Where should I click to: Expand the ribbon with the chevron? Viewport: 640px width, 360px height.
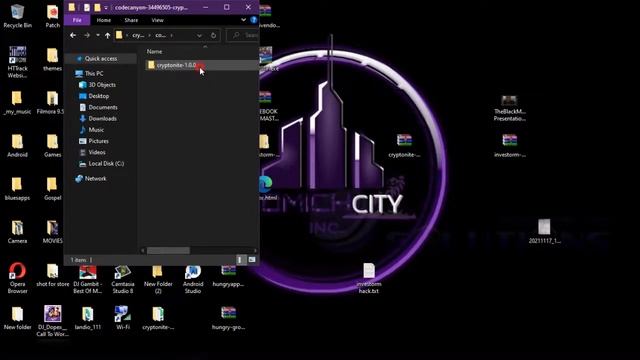point(243,20)
